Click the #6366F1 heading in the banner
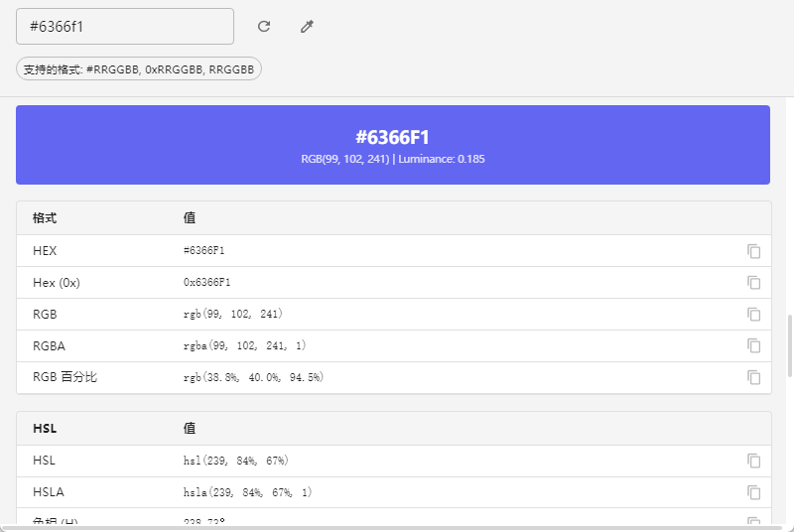The width and height of the screenshot is (794, 532). coord(392,137)
